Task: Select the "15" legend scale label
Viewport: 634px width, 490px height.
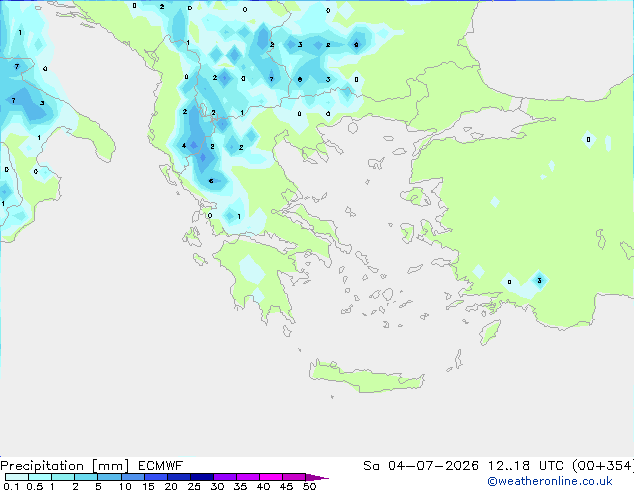Action: pos(148,486)
